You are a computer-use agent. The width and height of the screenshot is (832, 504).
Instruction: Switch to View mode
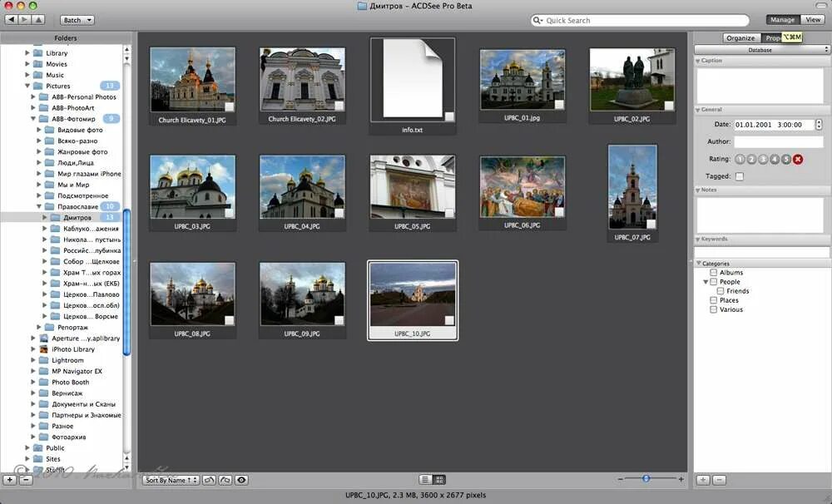point(813,20)
